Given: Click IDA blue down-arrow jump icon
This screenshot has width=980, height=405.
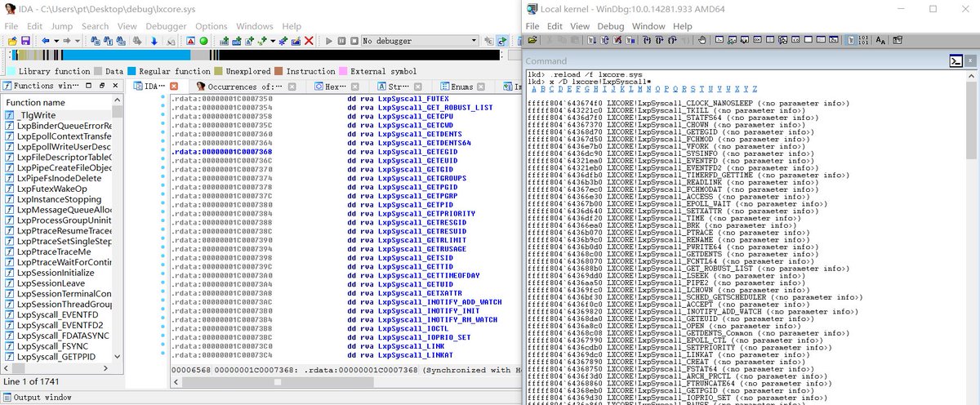Looking at the screenshot, I should tap(154, 41).
